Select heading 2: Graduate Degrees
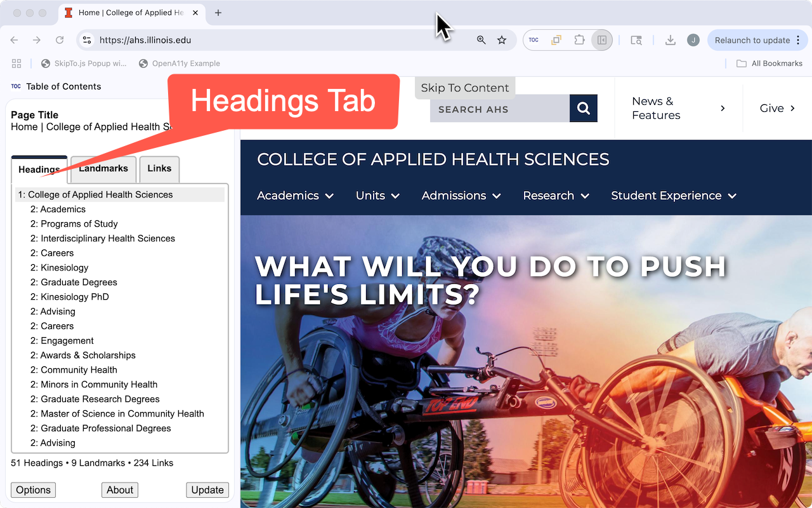 (74, 283)
